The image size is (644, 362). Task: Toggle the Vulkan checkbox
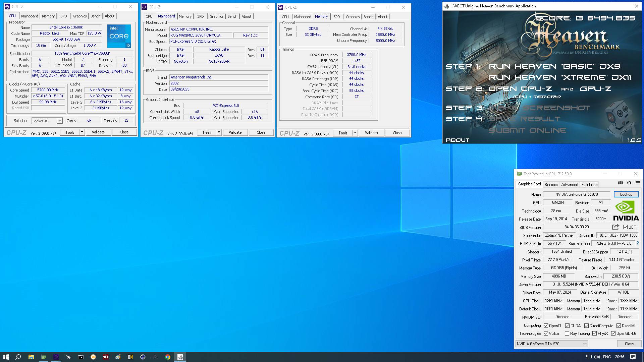pyautogui.click(x=546, y=334)
